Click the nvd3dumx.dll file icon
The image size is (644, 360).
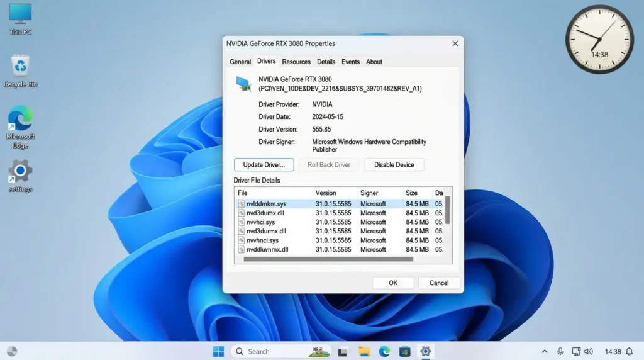[241, 213]
